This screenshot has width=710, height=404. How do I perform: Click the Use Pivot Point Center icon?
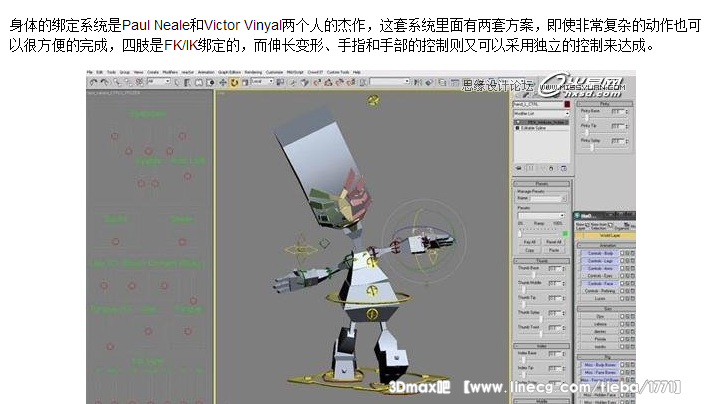click(x=279, y=83)
